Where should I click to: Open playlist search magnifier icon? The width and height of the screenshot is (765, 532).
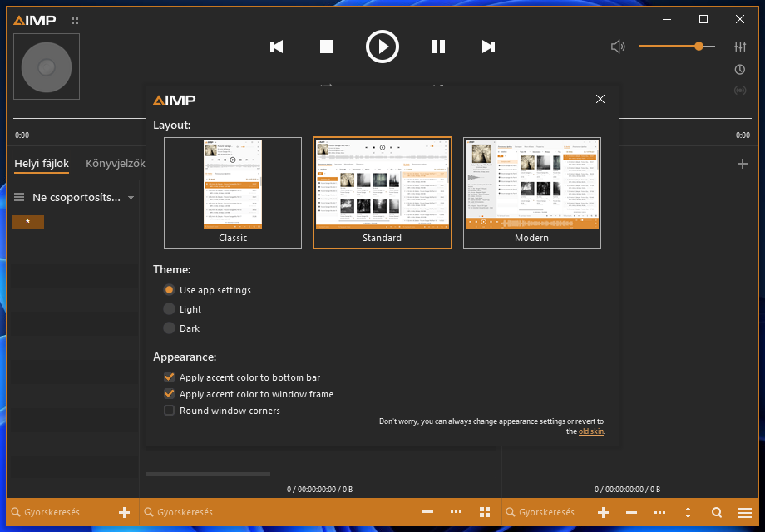pyautogui.click(x=716, y=512)
